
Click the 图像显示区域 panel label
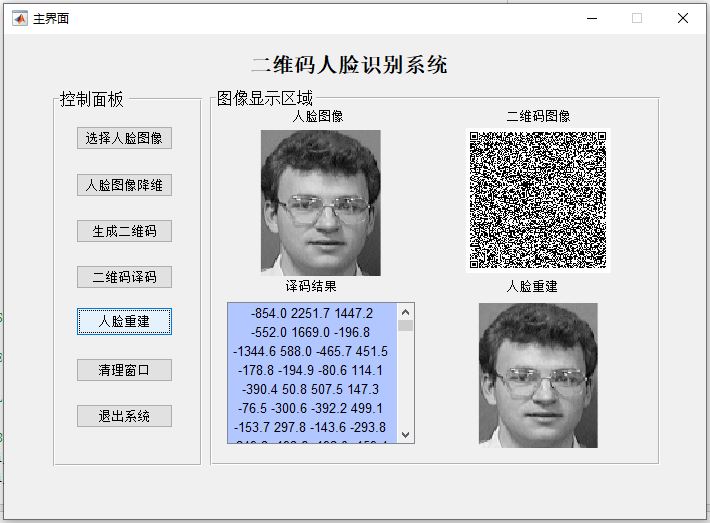pos(265,98)
